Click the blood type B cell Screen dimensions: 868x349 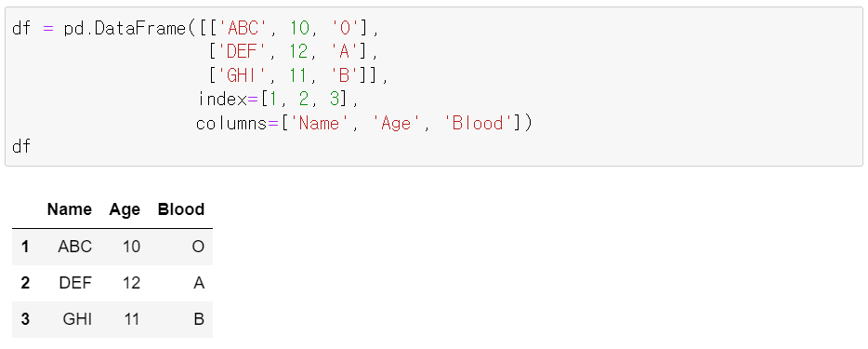click(199, 319)
